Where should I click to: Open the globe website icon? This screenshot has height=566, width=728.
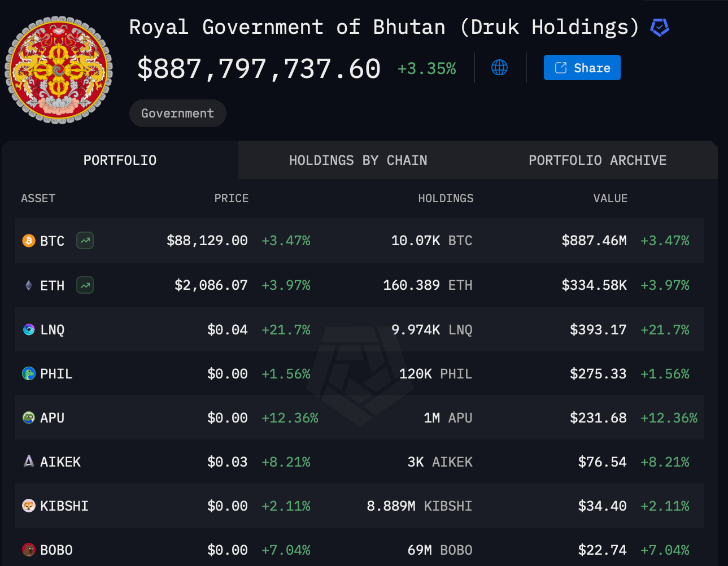click(x=499, y=68)
